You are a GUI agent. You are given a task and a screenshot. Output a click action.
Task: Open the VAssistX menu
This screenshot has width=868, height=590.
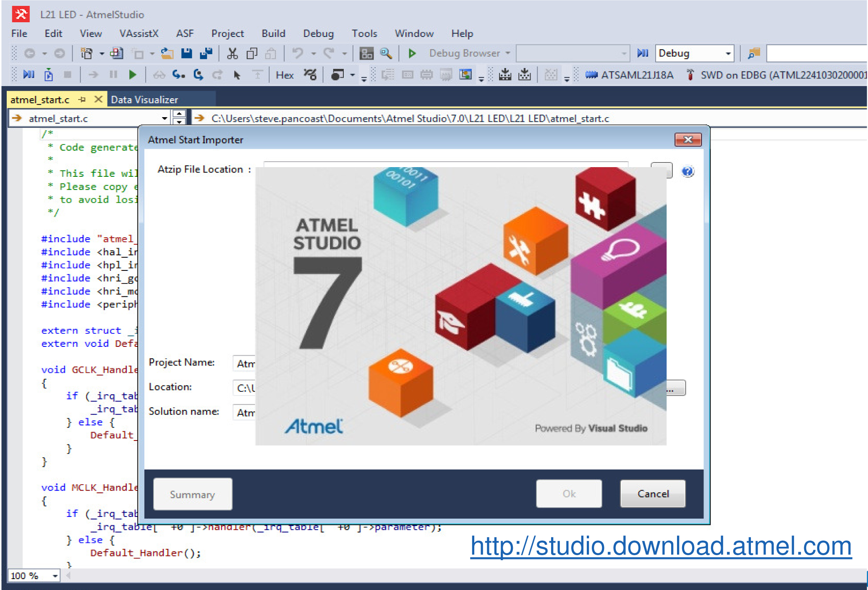tap(139, 34)
